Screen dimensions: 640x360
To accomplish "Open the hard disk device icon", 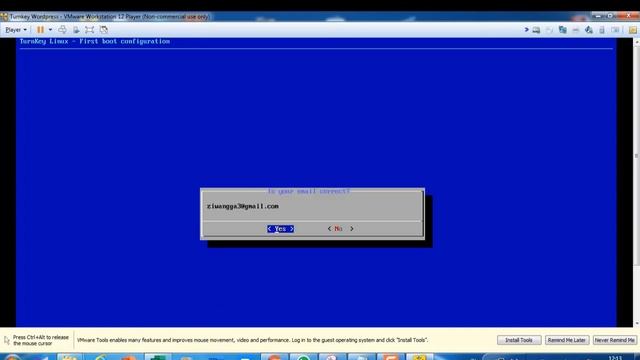I will (536, 30).
